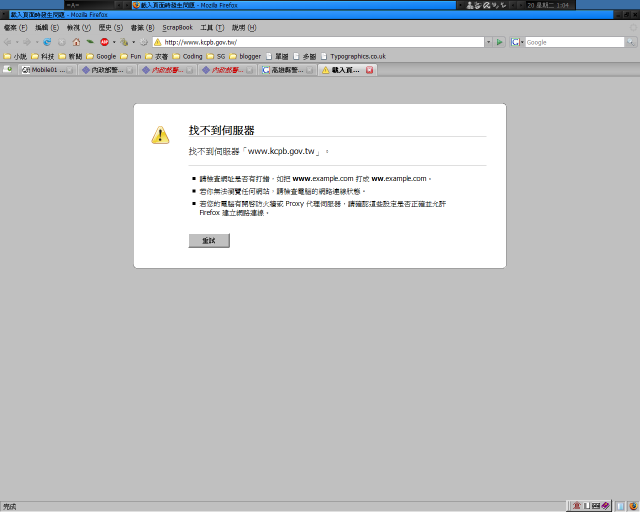Image resolution: width=640 pixels, height=512 pixels.
Task: Expand the Adblock Plus dropdown arrow
Action: click(x=114, y=42)
